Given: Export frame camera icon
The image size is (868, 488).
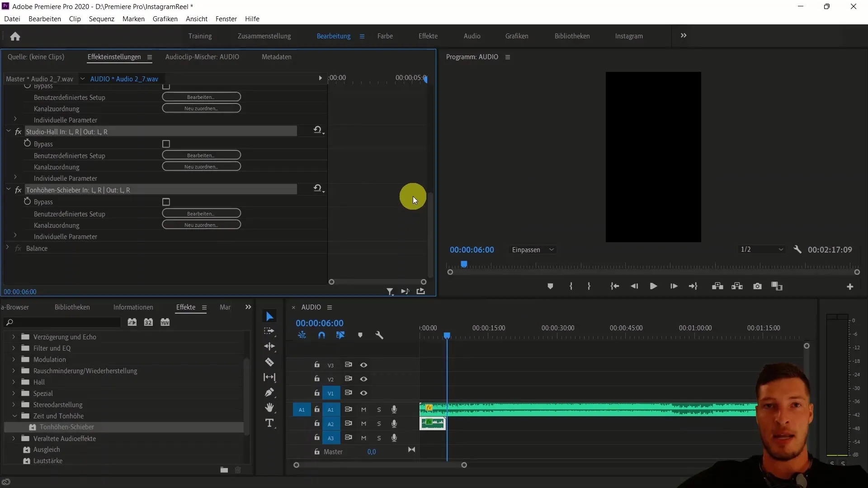Looking at the screenshot, I should click(x=757, y=286).
